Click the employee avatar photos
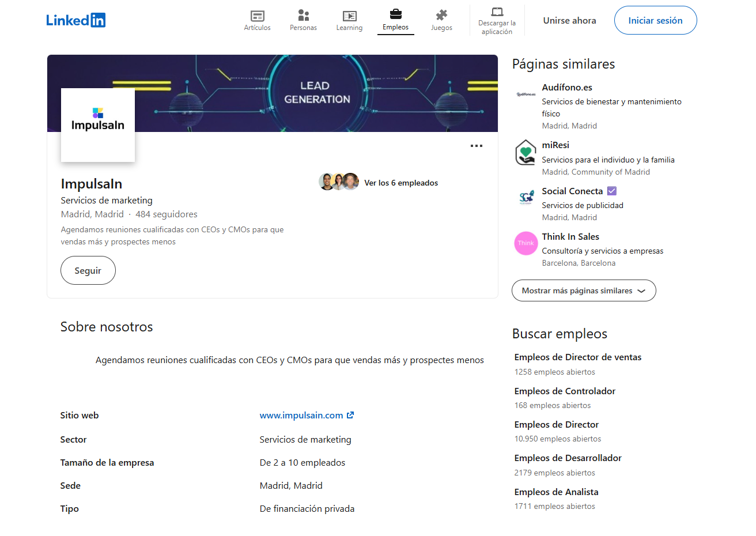Image resolution: width=756 pixels, height=536 pixels. [339, 182]
